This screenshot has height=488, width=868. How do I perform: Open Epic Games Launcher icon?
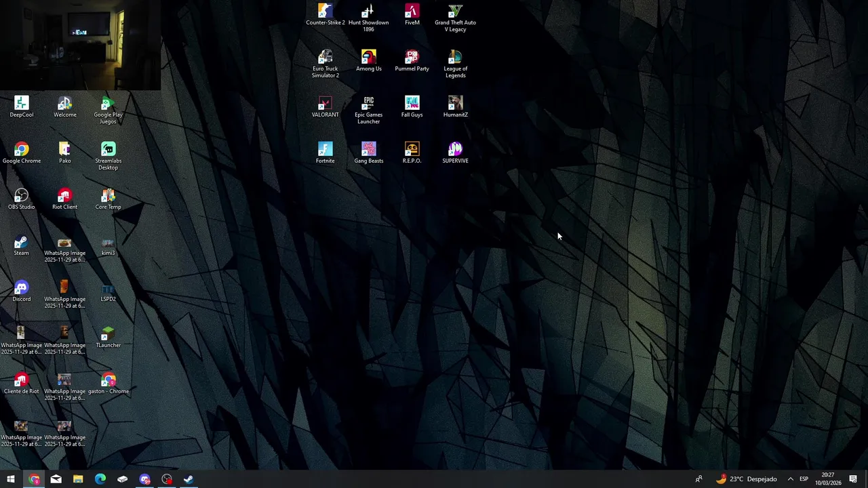tap(368, 110)
